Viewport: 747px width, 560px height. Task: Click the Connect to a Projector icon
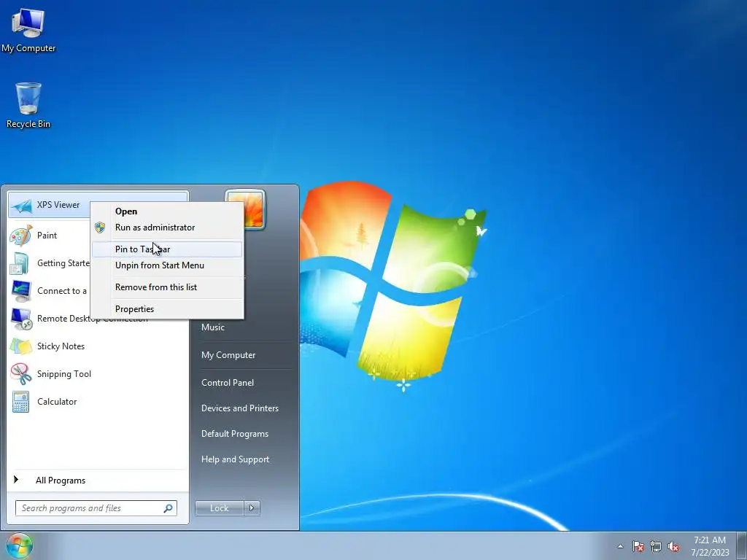coord(21,291)
